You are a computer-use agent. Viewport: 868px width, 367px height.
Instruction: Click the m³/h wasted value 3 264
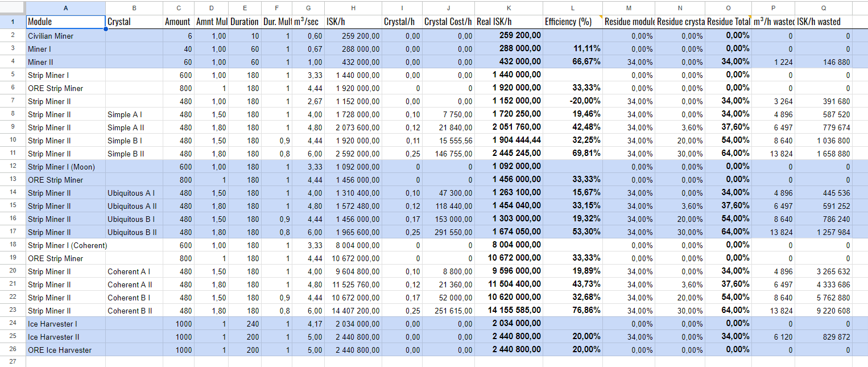coord(774,101)
